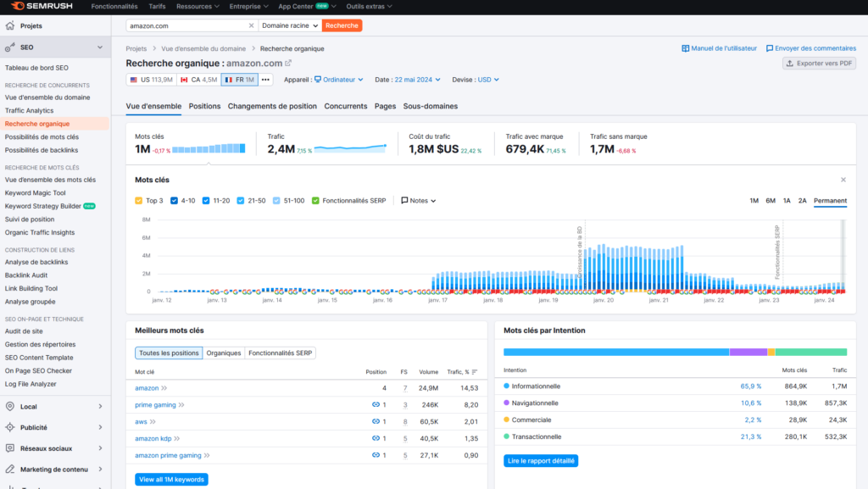Open the Ressources menu dropdown
The height and width of the screenshot is (489, 868).
coord(198,7)
